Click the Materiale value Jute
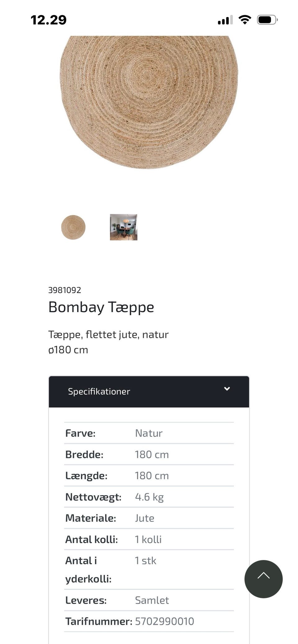Image resolution: width=298 pixels, height=644 pixels. (145, 518)
